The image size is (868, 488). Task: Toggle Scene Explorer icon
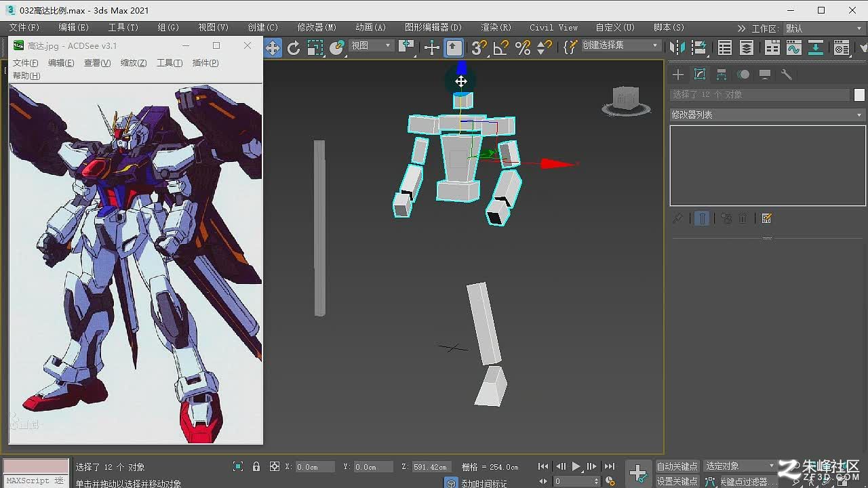[725, 47]
